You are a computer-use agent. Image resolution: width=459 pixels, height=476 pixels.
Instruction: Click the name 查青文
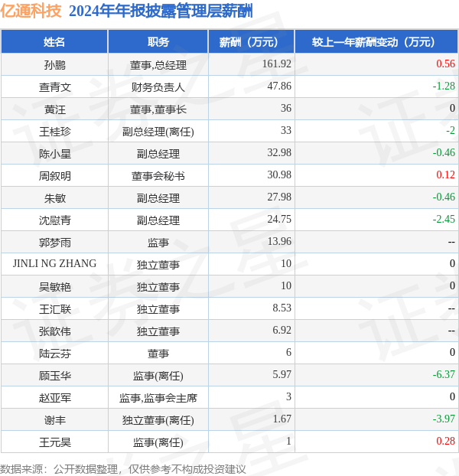[54, 87]
